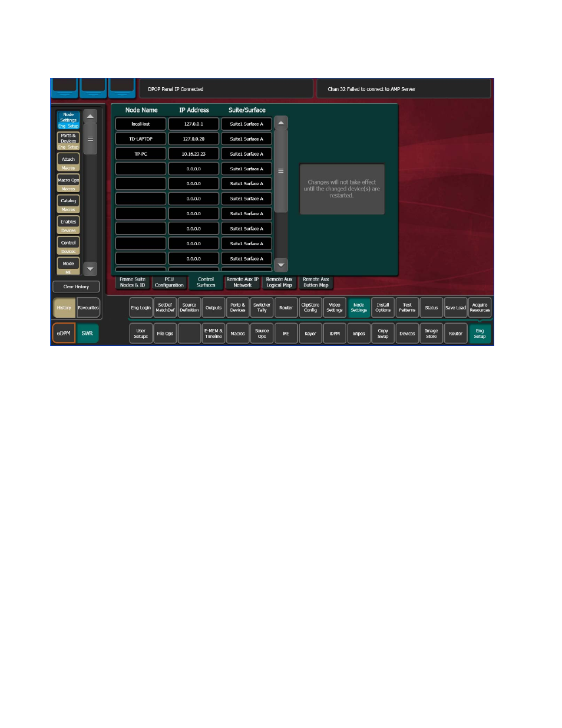
Task: Open Catalog Macros history item
Action: coord(68,203)
